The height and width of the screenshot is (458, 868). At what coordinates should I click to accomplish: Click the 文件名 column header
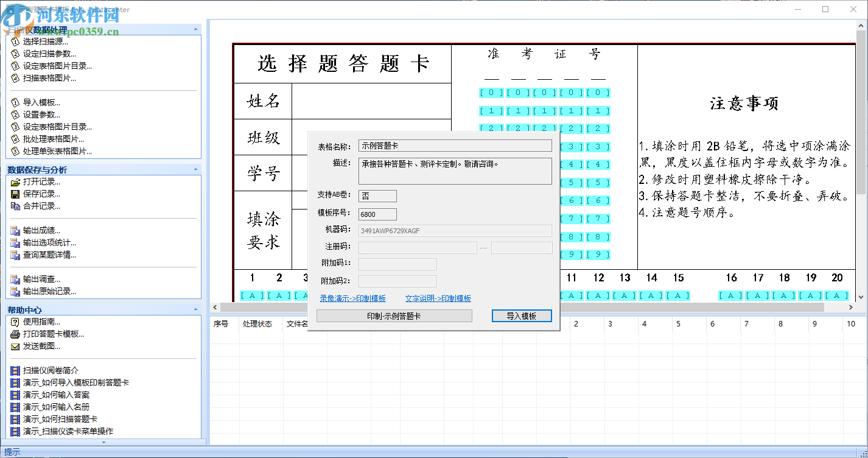point(296,324)
